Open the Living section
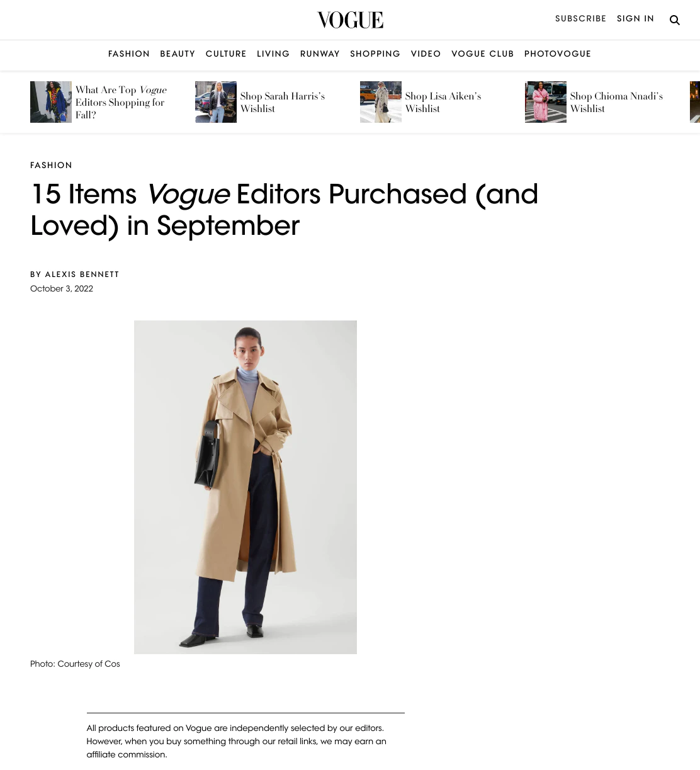The image size is (700, 770). 273,54
